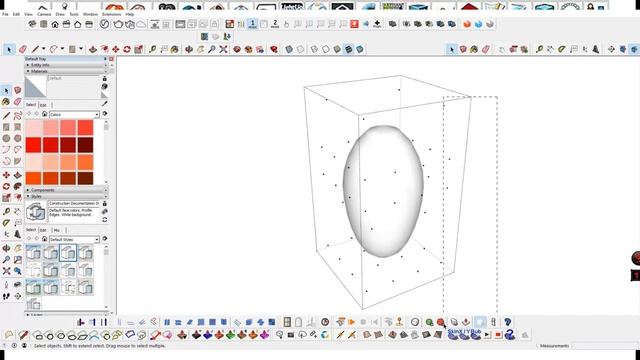Image resolution: width=640 pixels, height=360 pixels.
Task: Open the Extensions menu
Action: pos(111,14)
